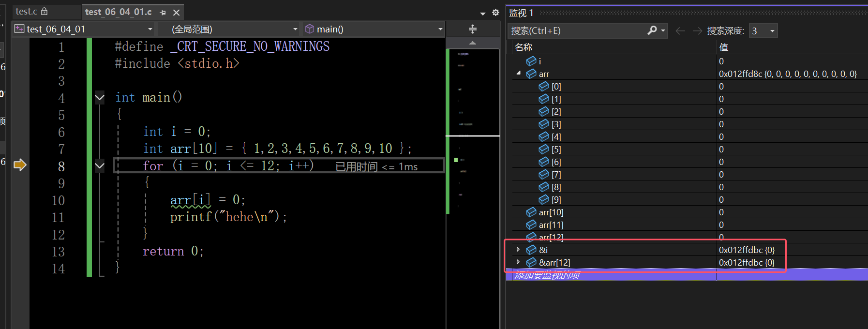Expand the &arr[12] watch entry
The height and width of the screenshot is (329, 868).
pyautogui.click(x=518, y=262)
